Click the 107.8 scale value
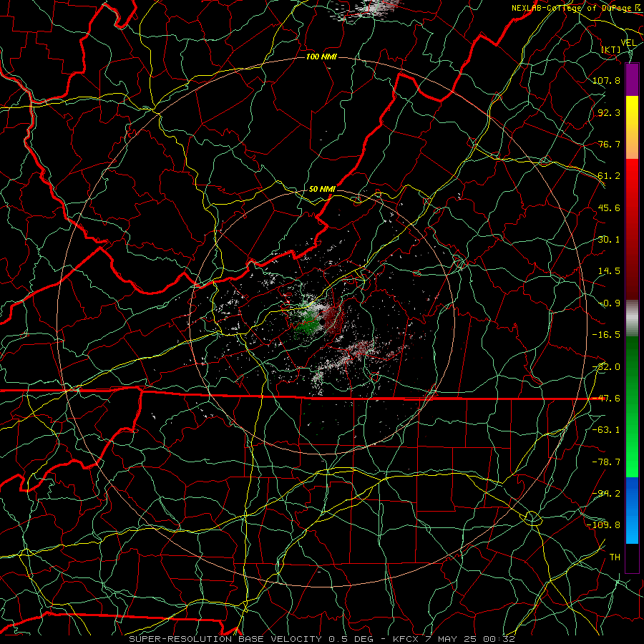Screen dimensions: 644x644 tap(606, 80)
